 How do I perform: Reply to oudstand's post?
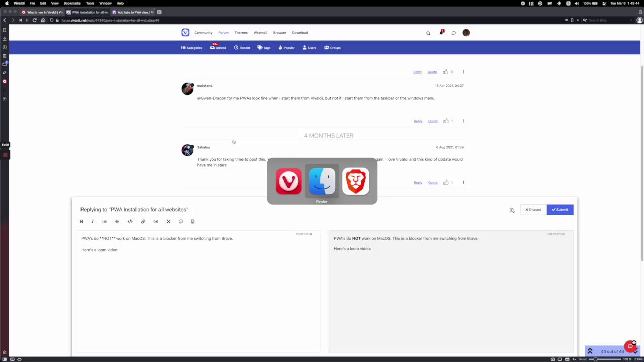418,121
